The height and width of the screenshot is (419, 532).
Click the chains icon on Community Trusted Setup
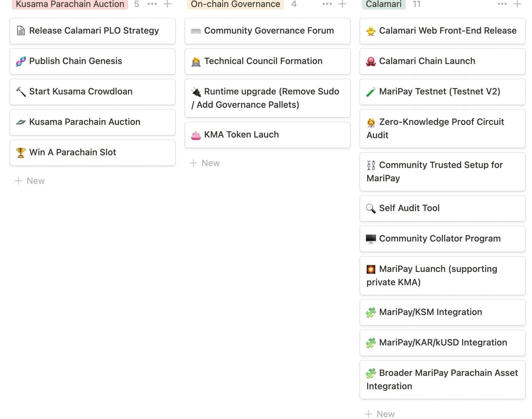click(371, 165)
